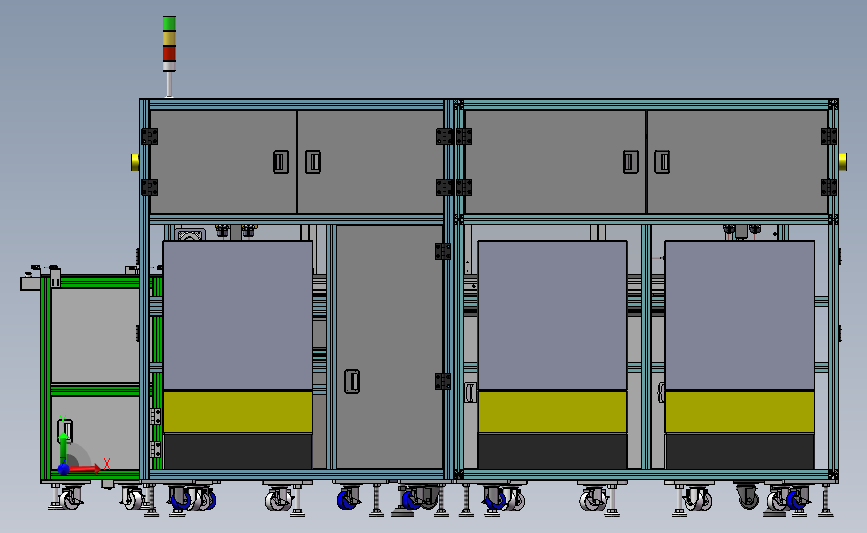867x533 pixels.
Task: Select the blue-gray face of the rightmost lower panel
Action: pyautogui.click(x=740, y=315)
